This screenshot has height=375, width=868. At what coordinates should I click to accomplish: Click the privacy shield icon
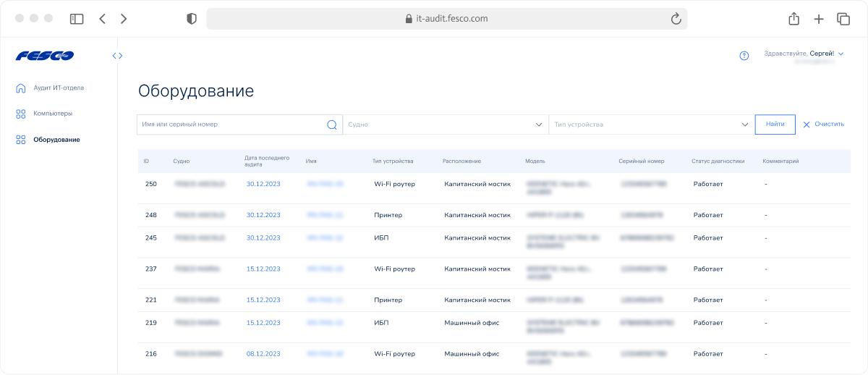coord(191,20)
